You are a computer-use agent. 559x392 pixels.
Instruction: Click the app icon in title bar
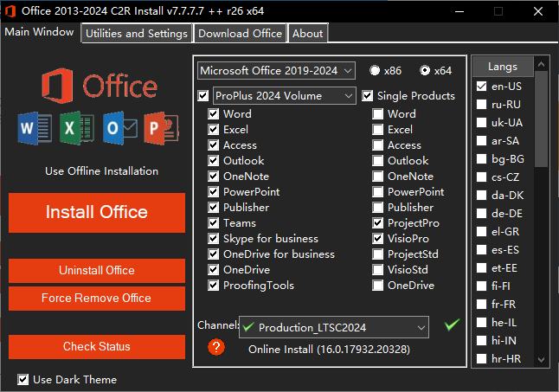tap(10, 10)
